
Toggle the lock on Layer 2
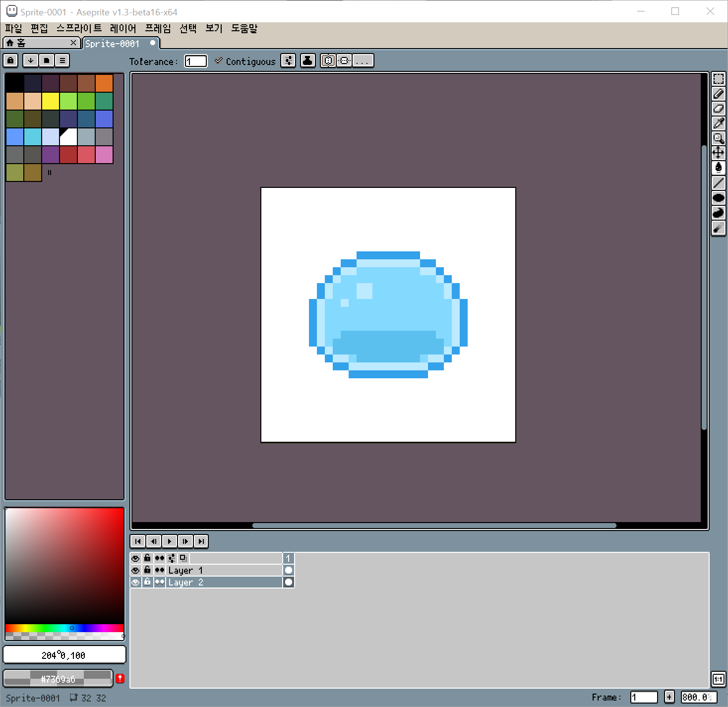[147, 582]
